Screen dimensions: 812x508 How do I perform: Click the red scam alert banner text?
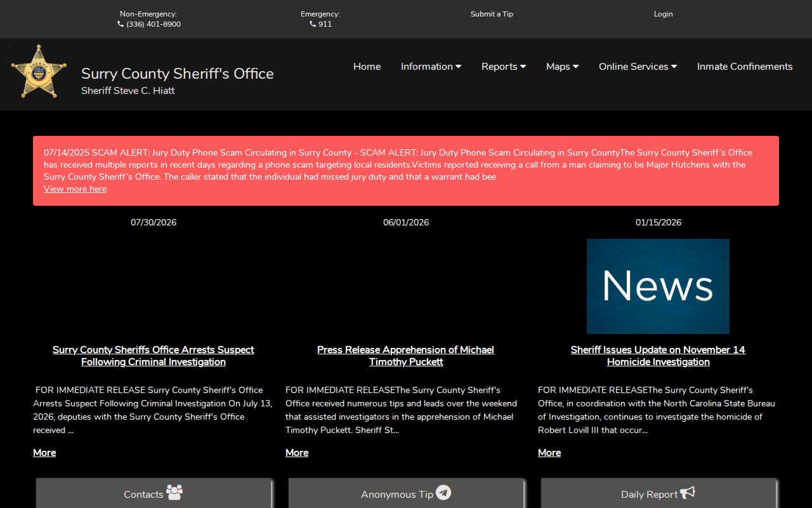398,164
